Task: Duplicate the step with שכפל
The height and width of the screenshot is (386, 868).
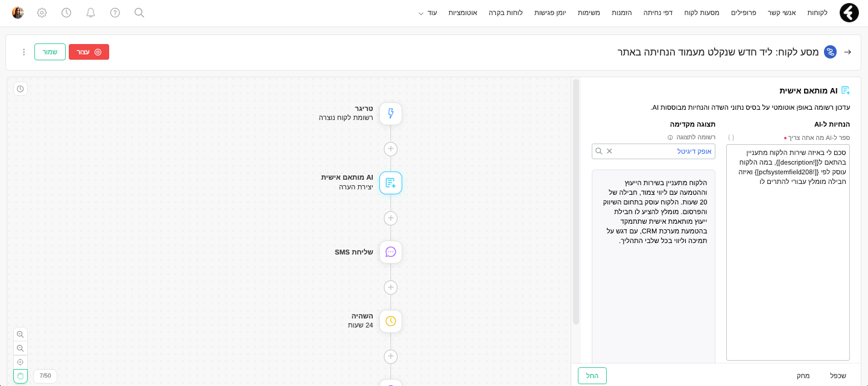Action: tap(838, 376)
